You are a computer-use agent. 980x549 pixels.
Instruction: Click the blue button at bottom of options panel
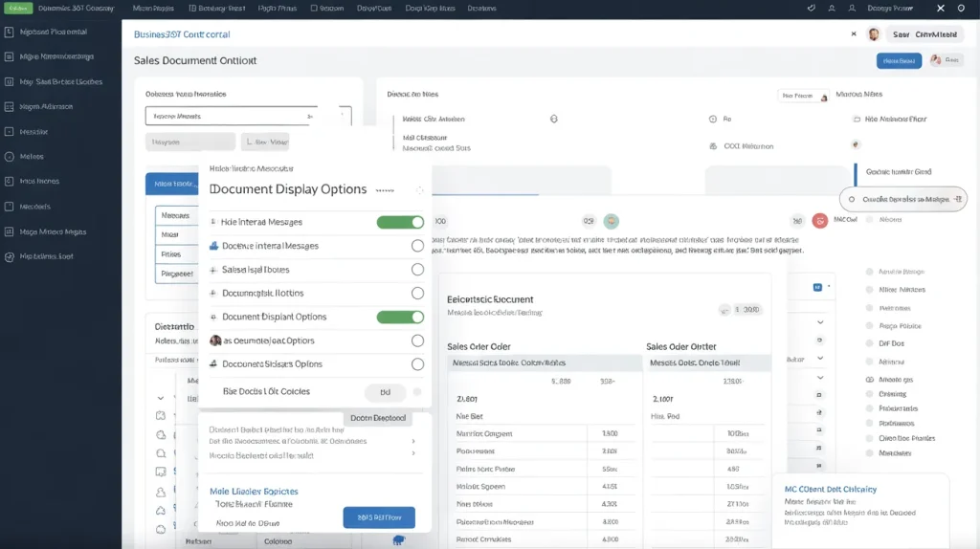pyautogui.click(x=379, y=517)
